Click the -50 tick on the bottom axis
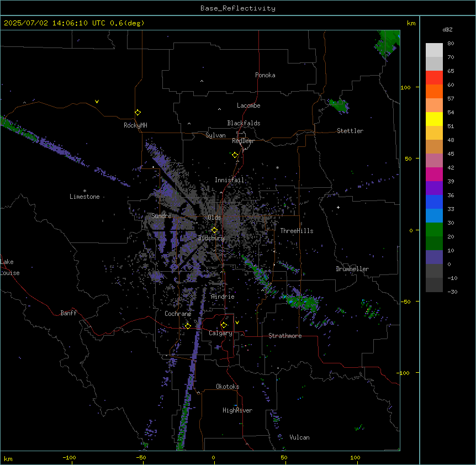476x465 pixels. click(141, 457)
